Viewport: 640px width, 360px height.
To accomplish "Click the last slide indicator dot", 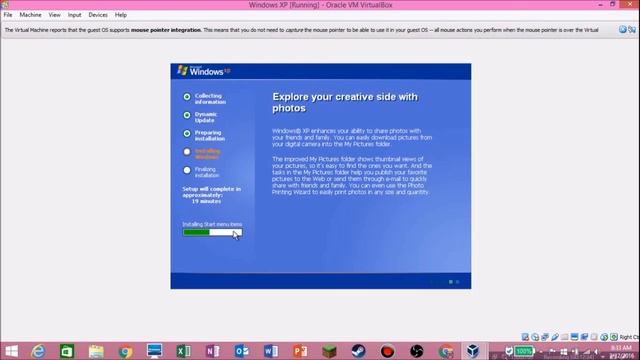I will click(458, 282).
